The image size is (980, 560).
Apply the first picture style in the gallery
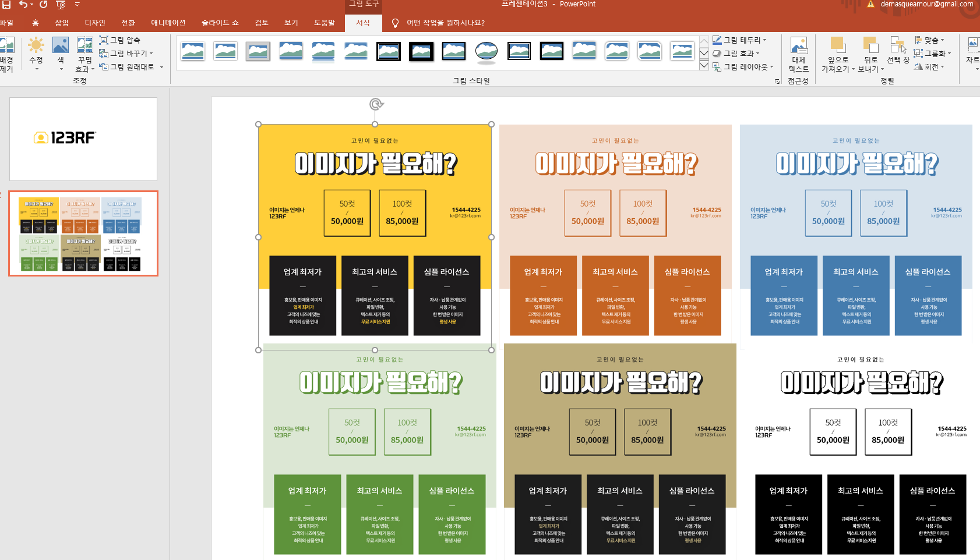(x=193, y=51)
